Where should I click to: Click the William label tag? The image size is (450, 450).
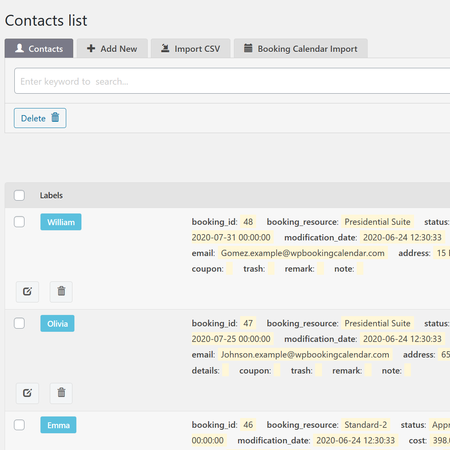(61, 222)
